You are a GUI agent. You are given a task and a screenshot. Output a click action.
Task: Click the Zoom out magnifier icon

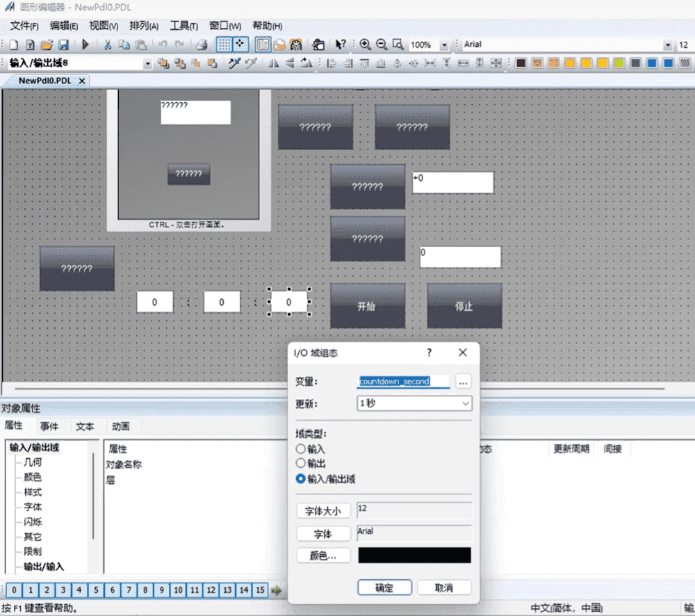[x=382, y=44]
